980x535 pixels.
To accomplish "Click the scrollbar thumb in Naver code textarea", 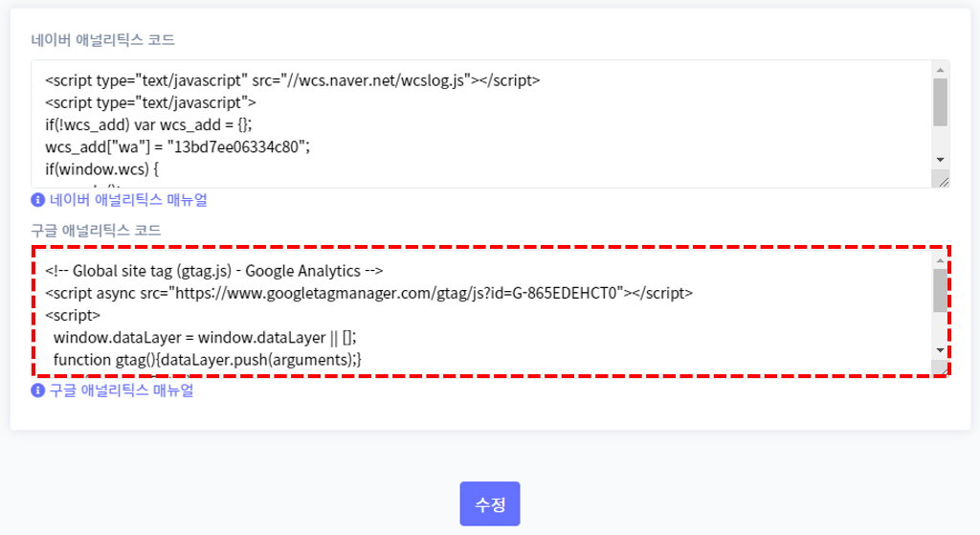I will 940,101.
